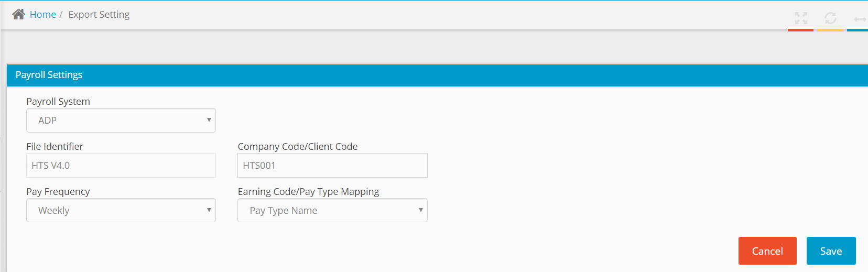Click the house icon in the breadcrumb
868x272 pixels.
click(x=18, y=14)
